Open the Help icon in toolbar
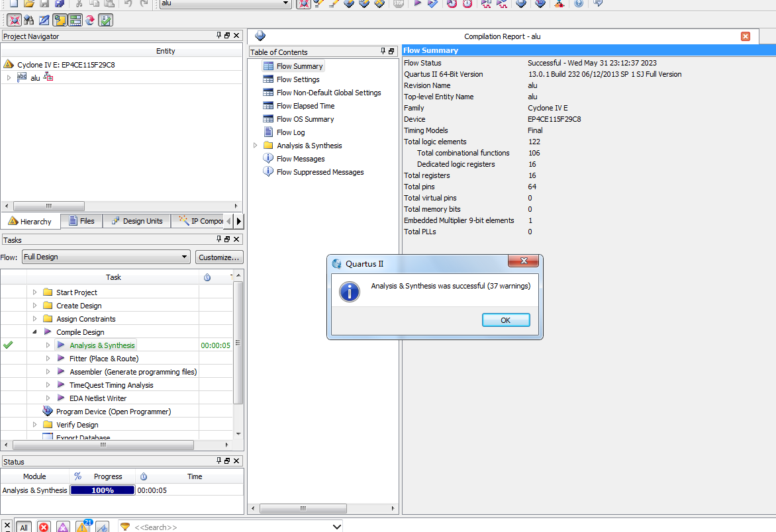This screenshot has width=776, height=532. [579, 3]
